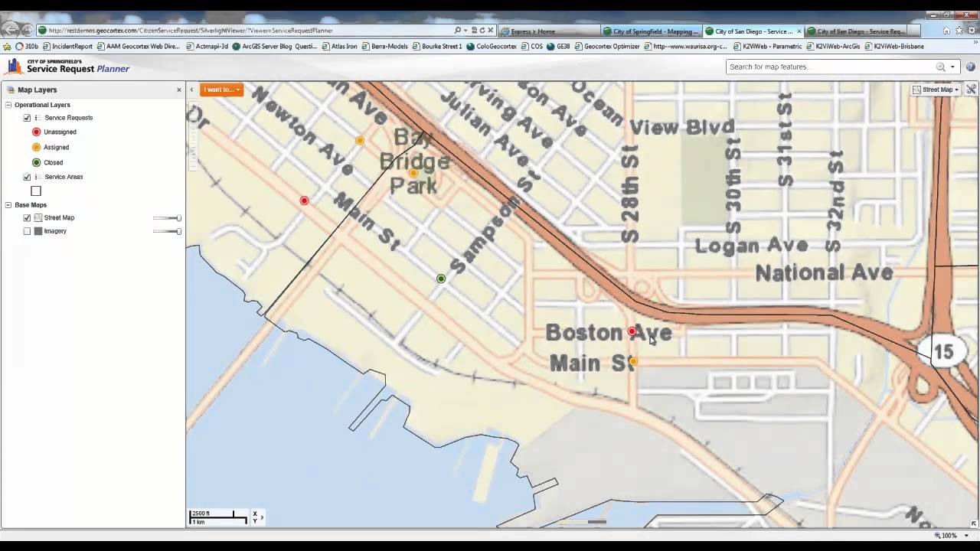
Task: Click the blue help icon
Action: click(x=971, y=67)
